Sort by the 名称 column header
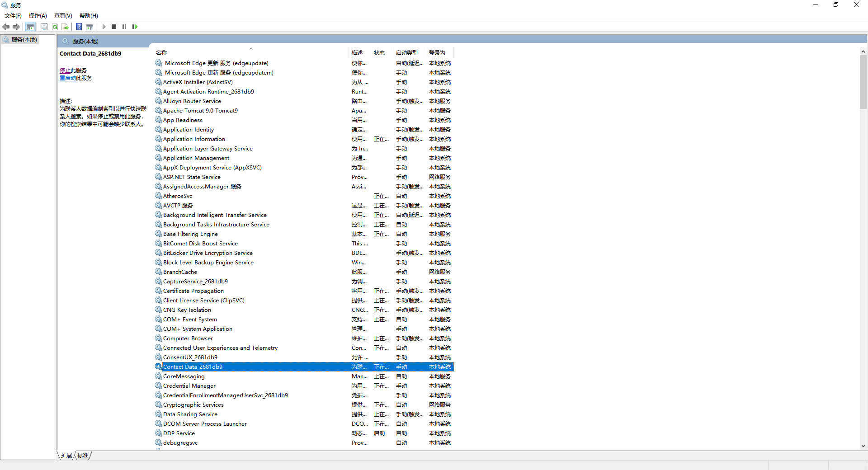This screenshot has width=868, height=470. [251, 53]
